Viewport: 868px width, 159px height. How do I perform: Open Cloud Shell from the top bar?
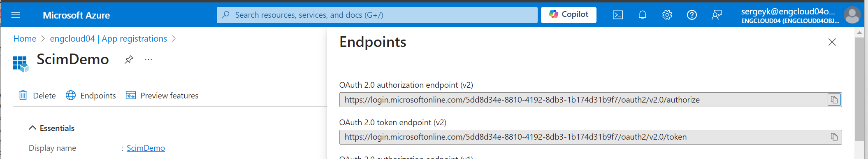[x=617, y=15]
